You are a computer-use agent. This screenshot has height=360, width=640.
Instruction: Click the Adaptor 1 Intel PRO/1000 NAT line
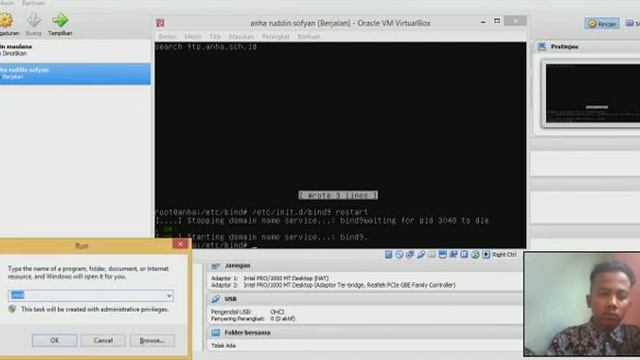click(270, 278)
